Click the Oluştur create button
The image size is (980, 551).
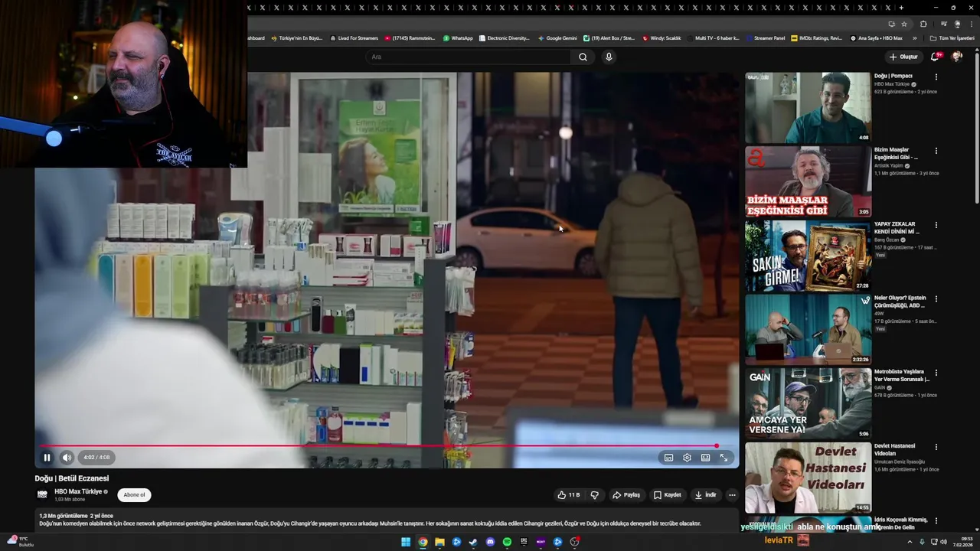(903, 57)
